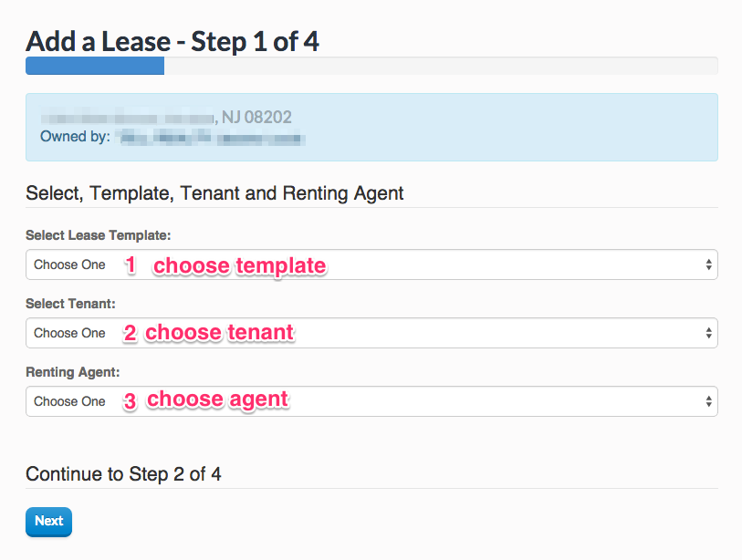Click the pink "choose tenant" annotation
The image size is (742, 560).
[x=219, y=333]
